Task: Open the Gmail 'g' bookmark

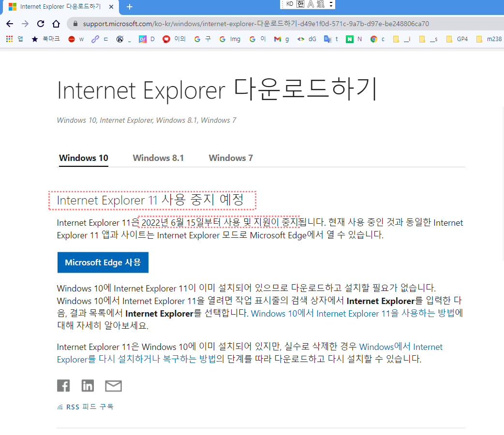Action: (x=282, y=39)
